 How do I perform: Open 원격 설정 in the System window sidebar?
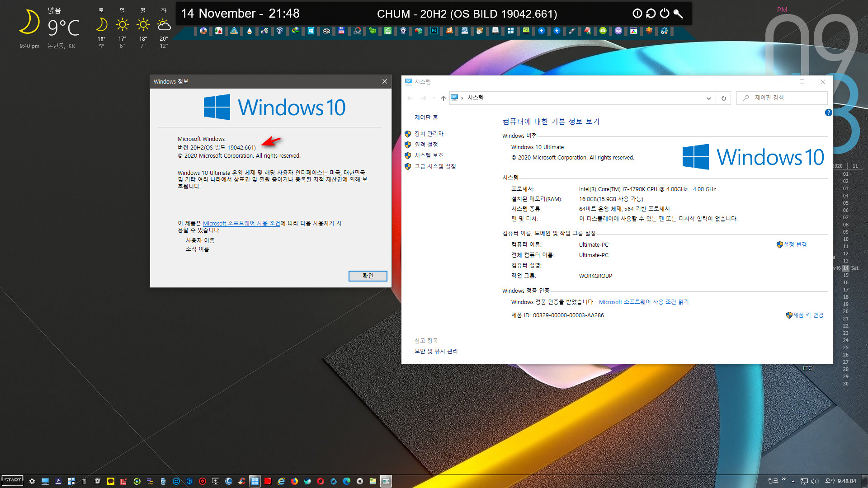tap(426, 145)
